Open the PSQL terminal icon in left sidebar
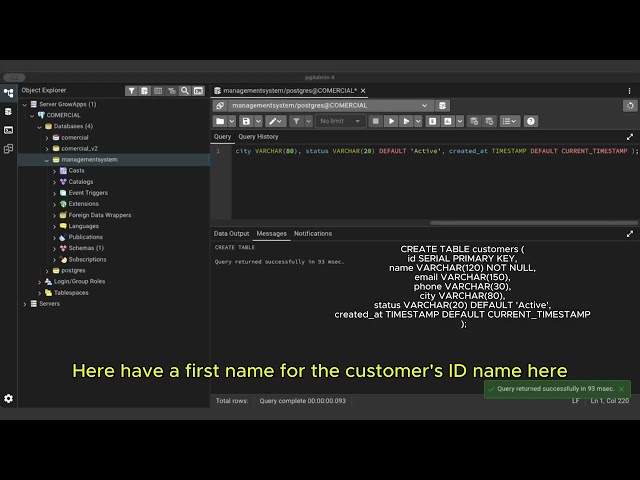This screenshot has width=640, height=480. (9, 130)
